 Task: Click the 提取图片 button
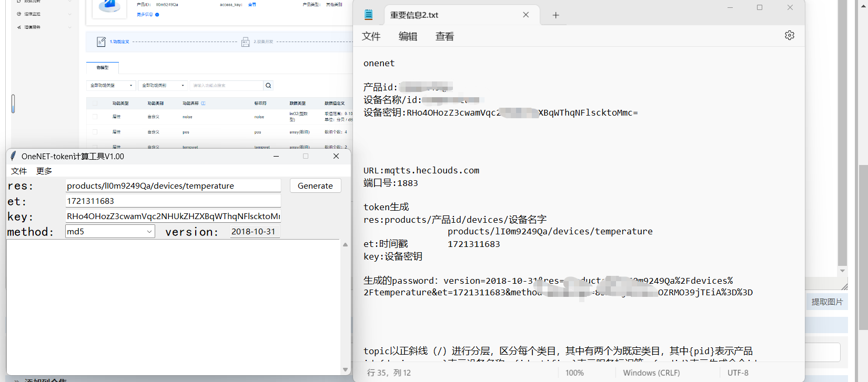826,302
